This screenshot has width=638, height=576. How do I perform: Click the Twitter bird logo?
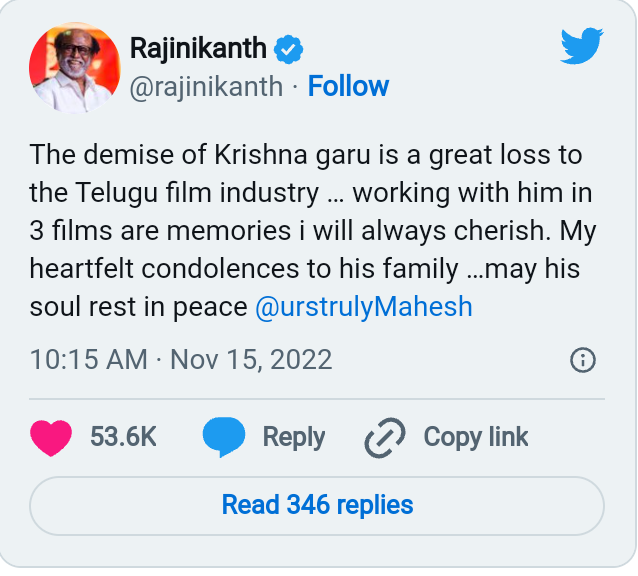point(582,46)
